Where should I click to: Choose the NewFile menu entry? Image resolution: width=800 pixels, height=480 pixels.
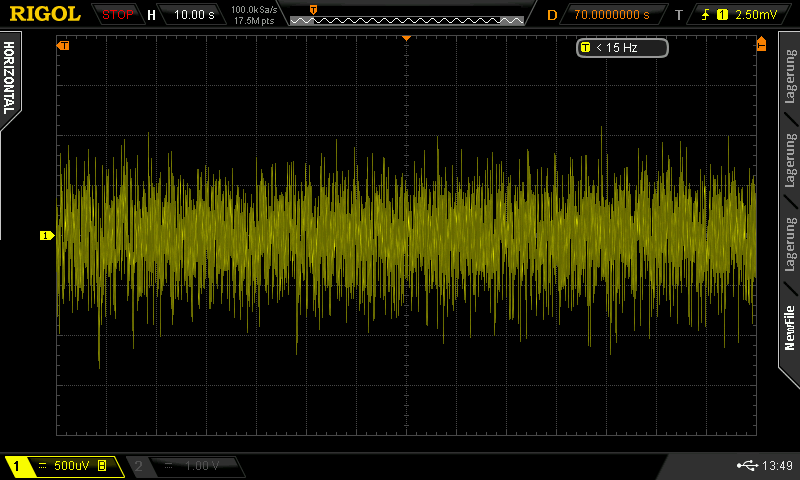(790, 327)
